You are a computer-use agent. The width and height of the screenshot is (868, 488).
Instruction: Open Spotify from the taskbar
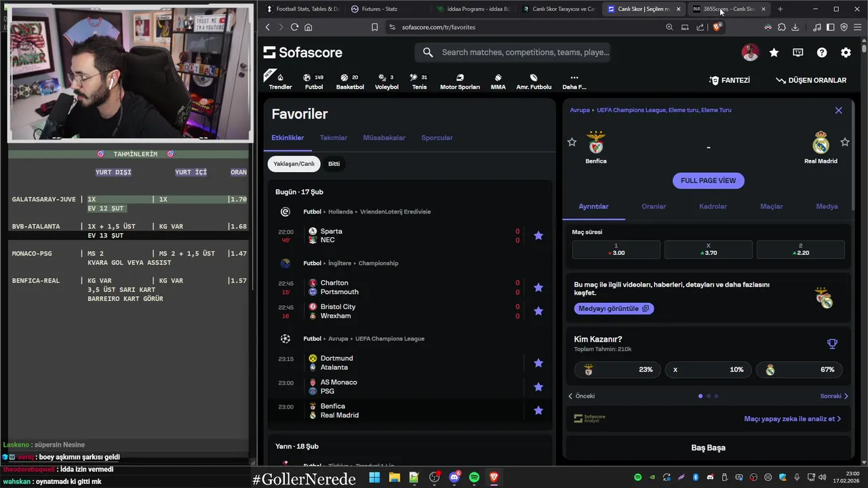coord(474,477)
